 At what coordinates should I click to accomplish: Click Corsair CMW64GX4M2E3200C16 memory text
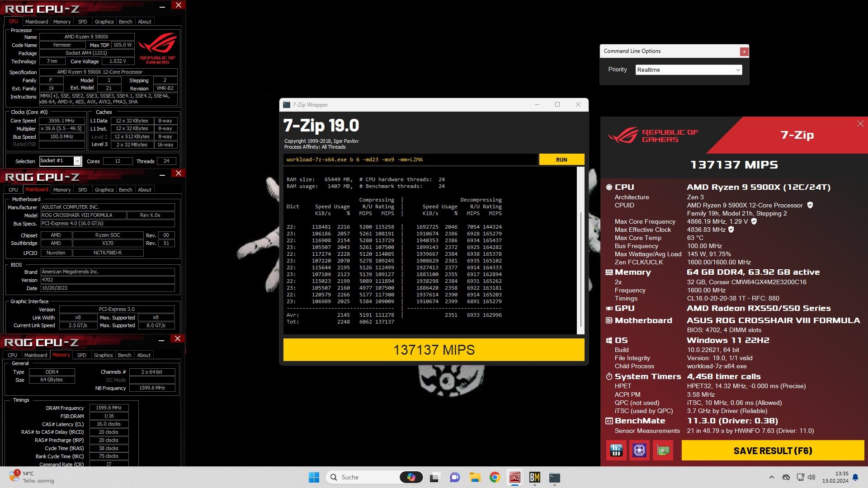[746, 282]
